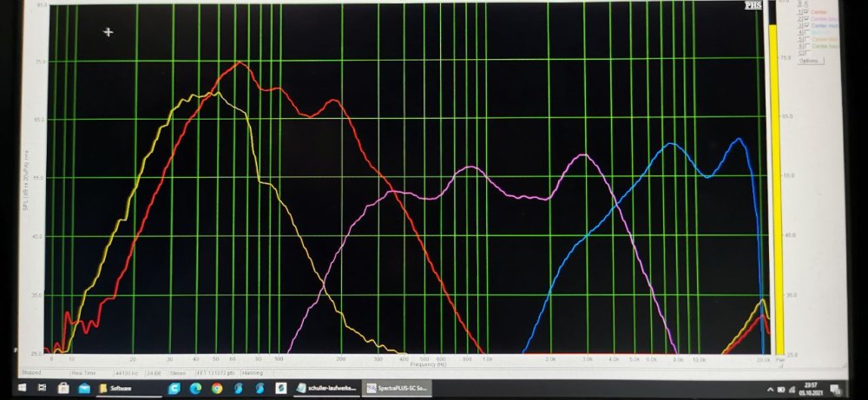
Task: Launch Google Chrome from the taskbar
Action: [216, 389]
